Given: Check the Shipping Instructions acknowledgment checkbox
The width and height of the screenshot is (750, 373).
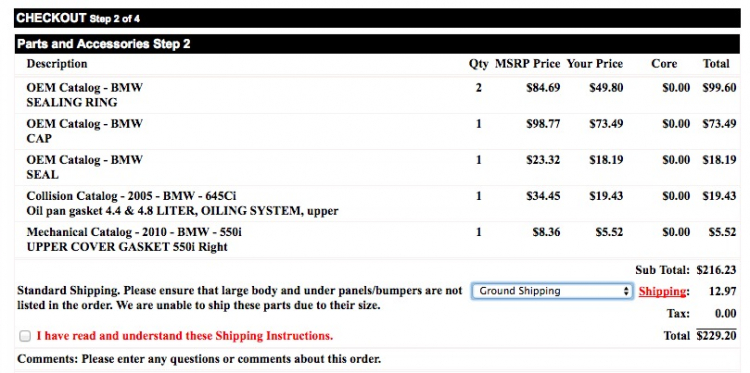Looking at the screenshot, I should point(25,336).
